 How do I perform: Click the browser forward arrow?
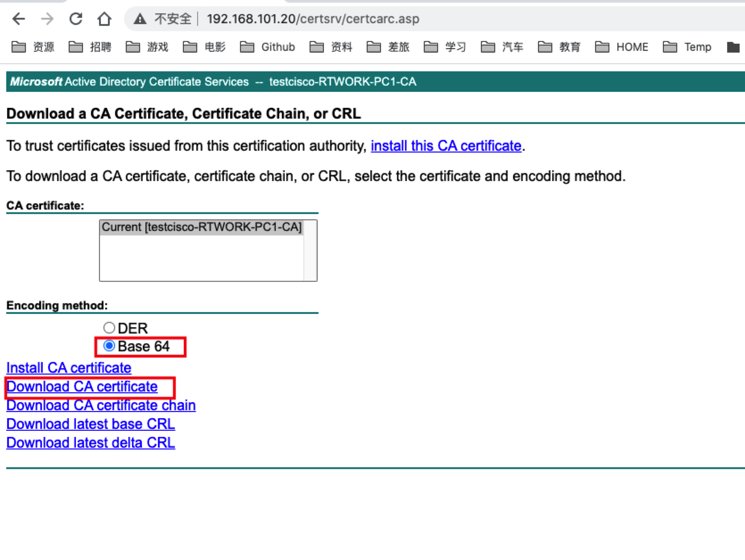[47, 19]
